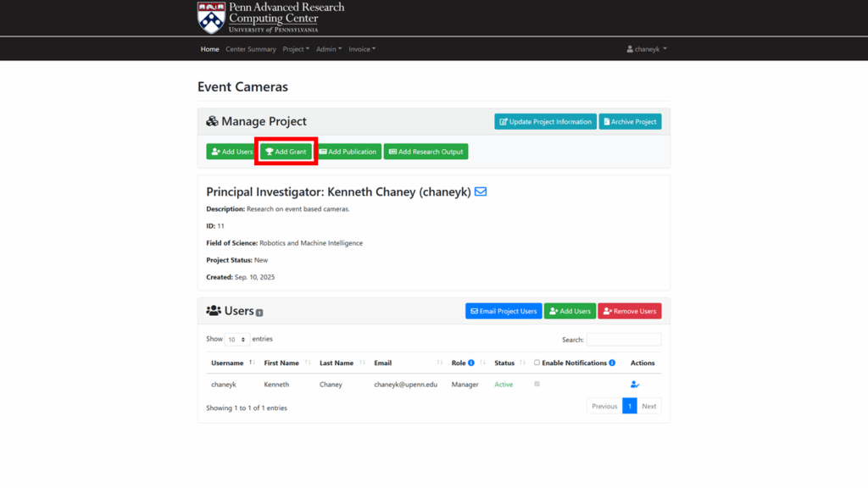868x488 pixels.
Task: Click the Role column info icon
Action: tap(471, 363)
